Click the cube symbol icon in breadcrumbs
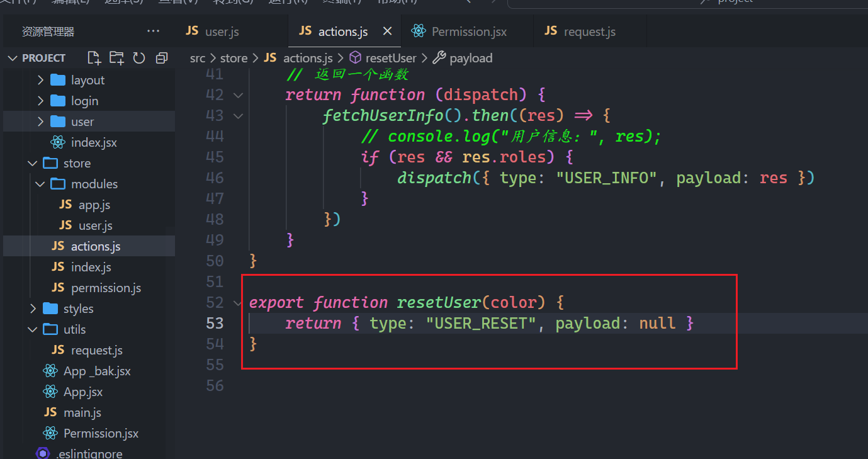Image resolution: width=868 pixels, height=459 pixels. pos(355,58)
